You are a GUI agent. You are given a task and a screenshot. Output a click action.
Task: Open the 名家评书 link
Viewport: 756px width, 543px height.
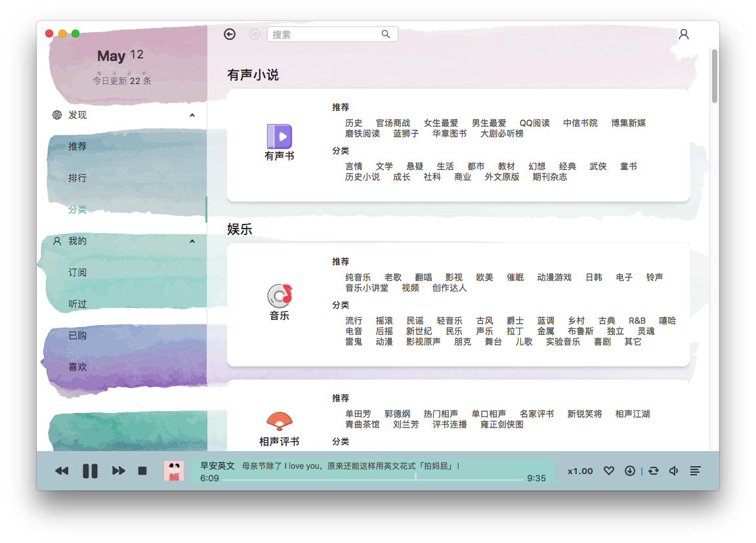[x=537, y=414]
